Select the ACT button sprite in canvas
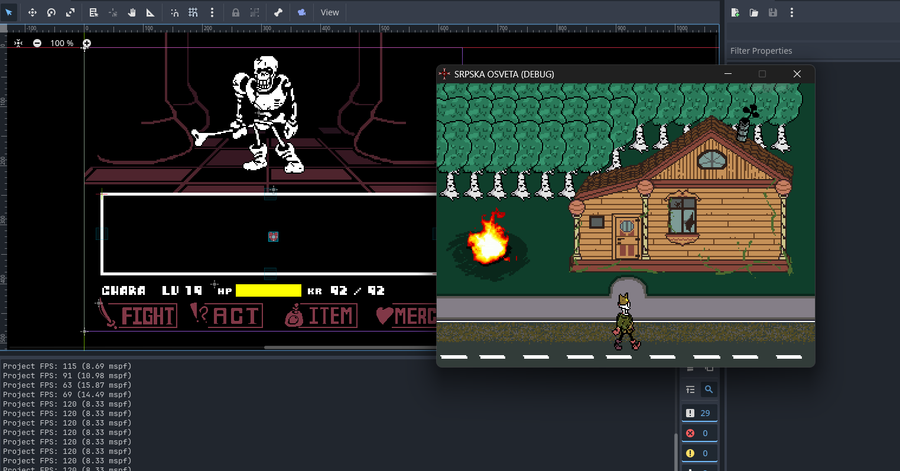The width and height of the screenshot is (900, 471). 226,315
